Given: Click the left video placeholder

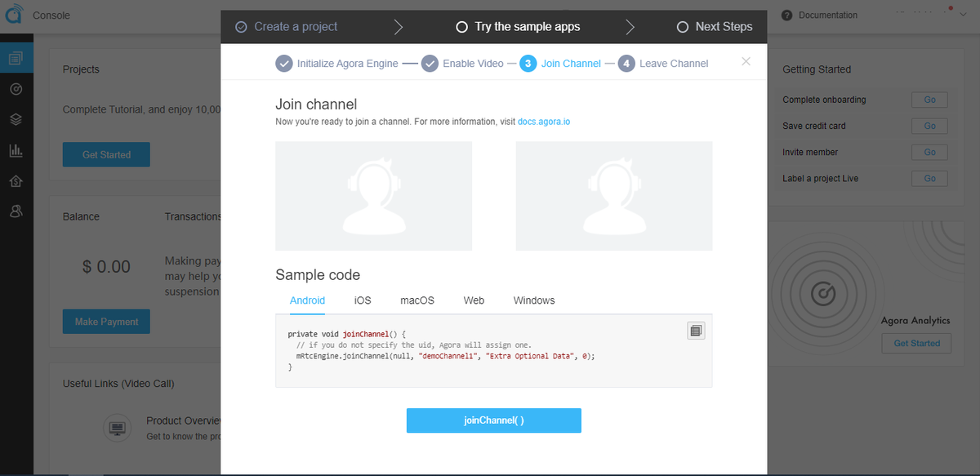Looking at the screenshot, I should click(x=373, y=196).
